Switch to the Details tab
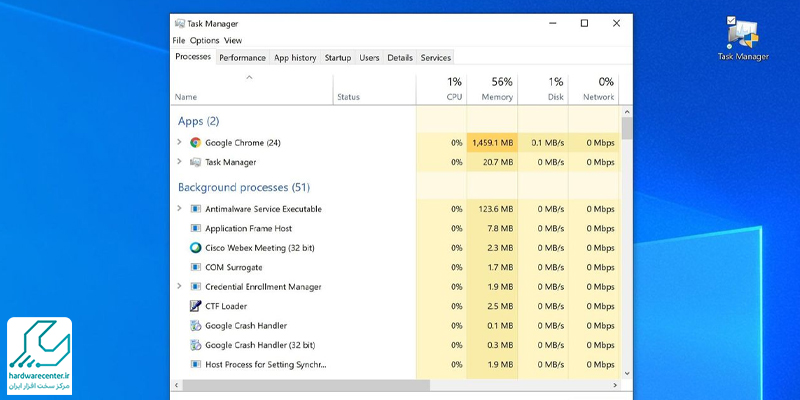The image size is (800, 400). [399, 58]
